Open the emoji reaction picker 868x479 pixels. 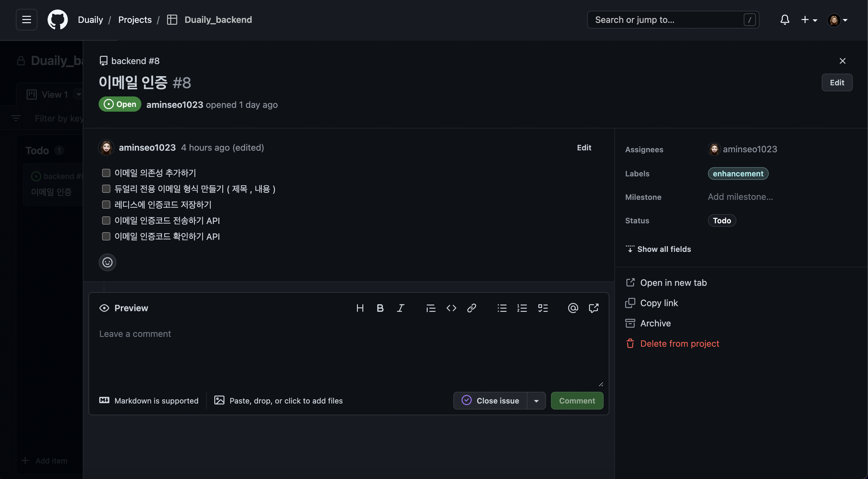click(x=107, y=262)
